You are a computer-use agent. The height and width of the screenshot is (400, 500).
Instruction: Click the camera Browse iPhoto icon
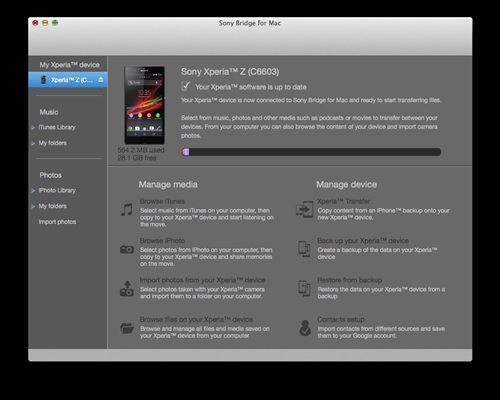coord(127,249)
